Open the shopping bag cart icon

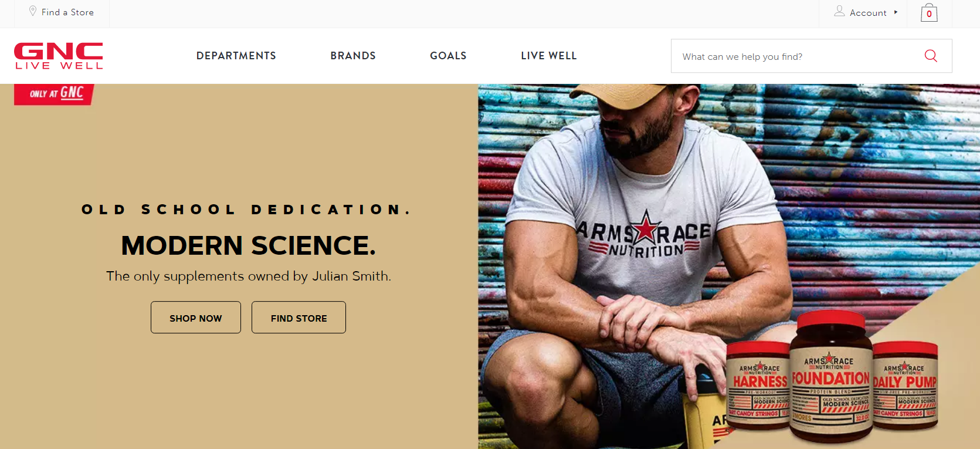click(x=929, y=12)
